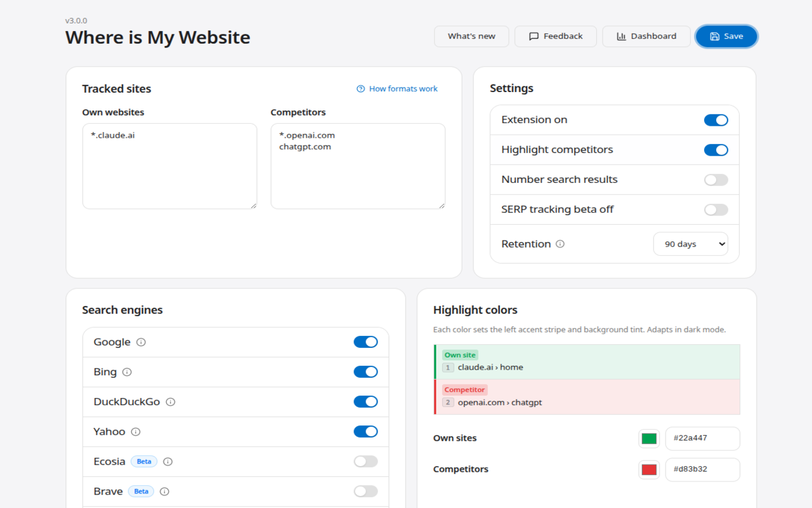Save the settings
The width and height of the screenshot is (812, 508).
(726, 36)
